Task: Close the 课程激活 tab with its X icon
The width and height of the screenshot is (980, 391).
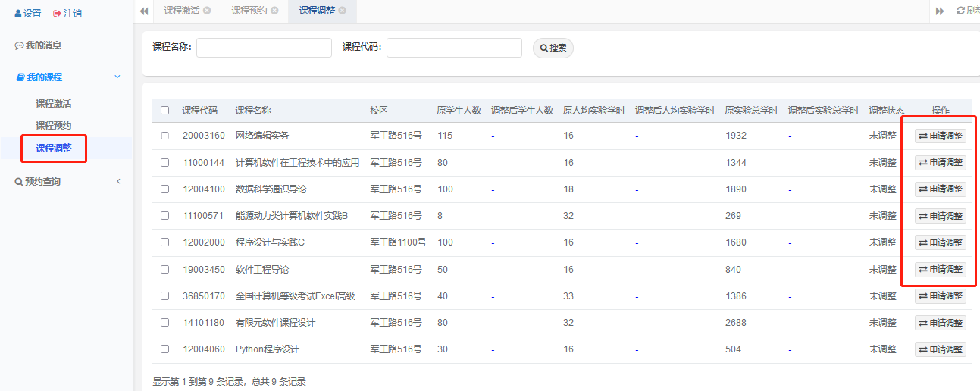Action: 207,11
